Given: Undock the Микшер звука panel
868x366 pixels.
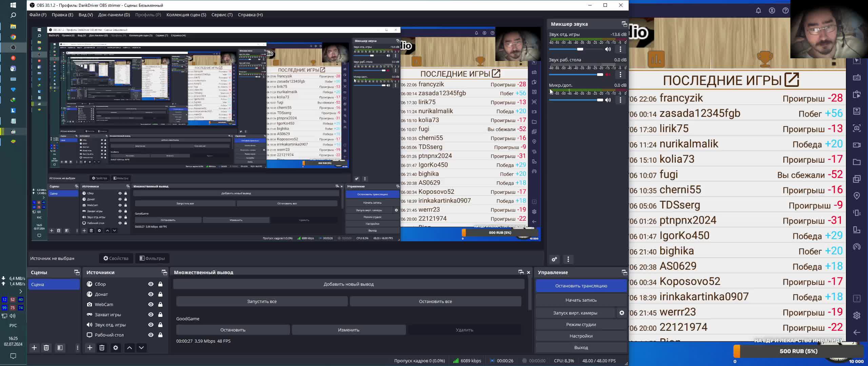Looking at the screenshot, I should pos(624,24).
